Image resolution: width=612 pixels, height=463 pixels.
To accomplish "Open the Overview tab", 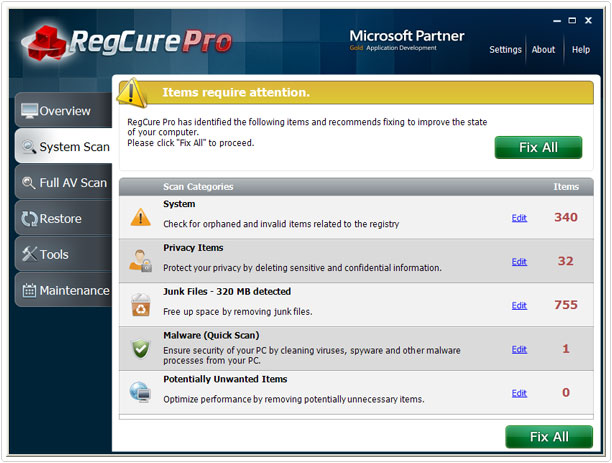I will [64, 110].
